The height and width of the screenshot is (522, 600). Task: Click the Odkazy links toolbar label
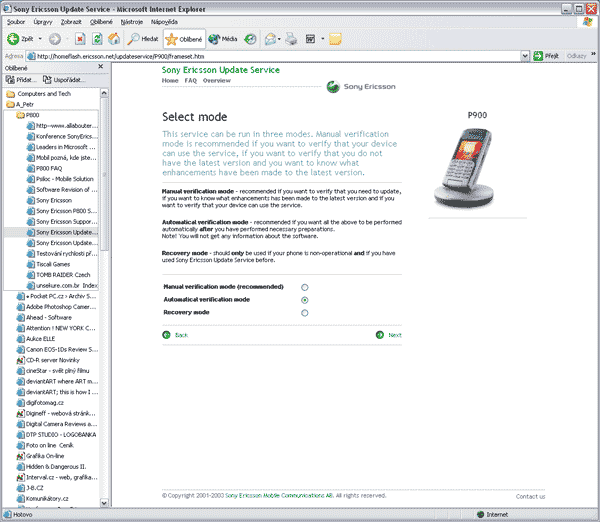point(576,56)
